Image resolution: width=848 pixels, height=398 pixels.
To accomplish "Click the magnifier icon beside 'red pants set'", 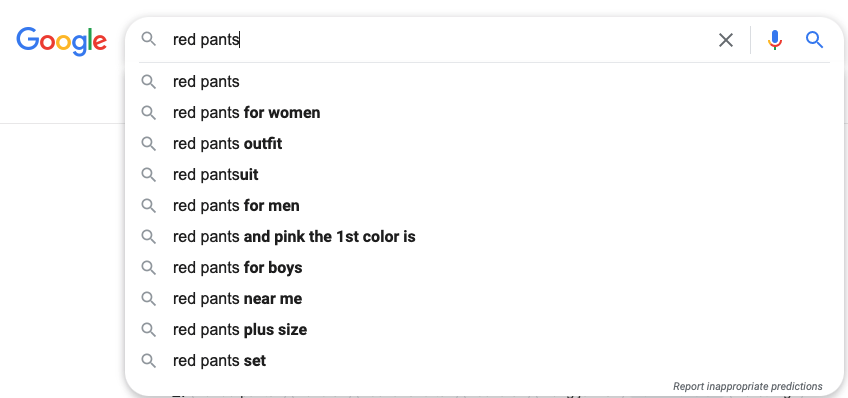I will pos(149,361).
